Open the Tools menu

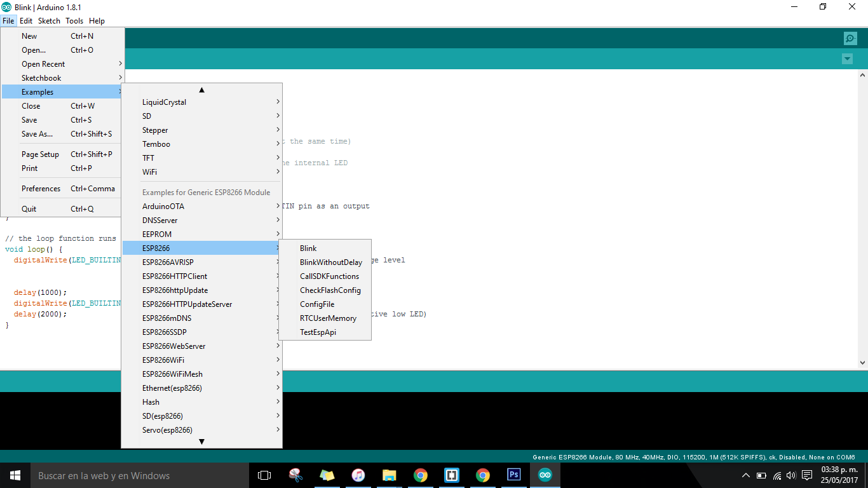pos(74,21)
